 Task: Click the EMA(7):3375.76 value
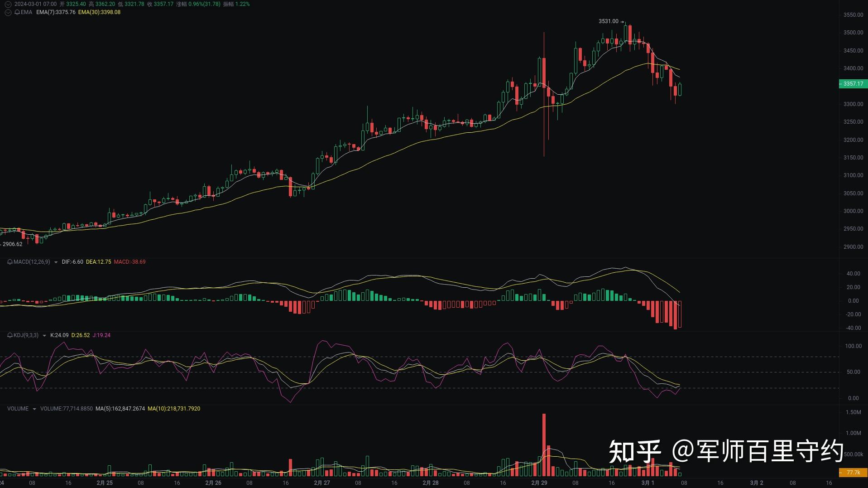(x=56, y=12)
